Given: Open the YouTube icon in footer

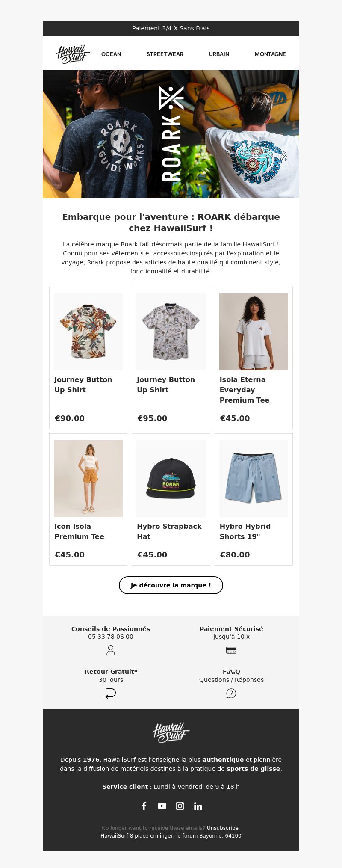Looking at the screenshot, I should [162, 806].
